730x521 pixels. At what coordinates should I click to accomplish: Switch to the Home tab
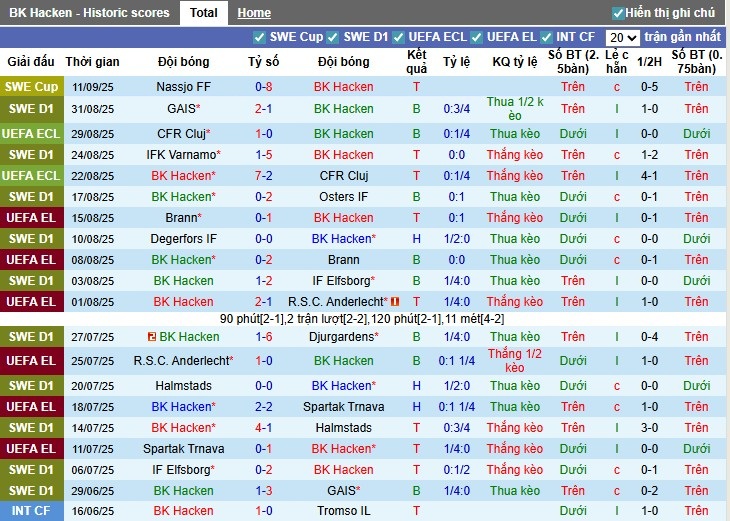tap(254, 13)
